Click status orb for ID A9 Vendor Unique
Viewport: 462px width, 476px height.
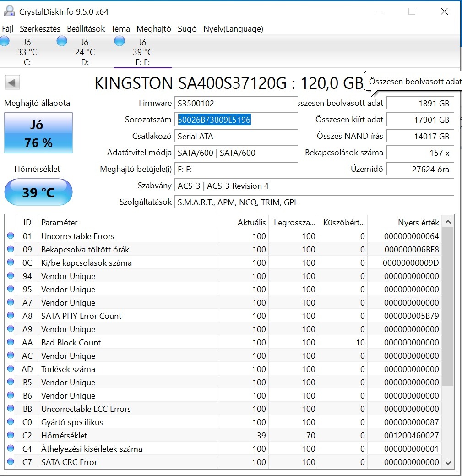click(x=11, y=329)
